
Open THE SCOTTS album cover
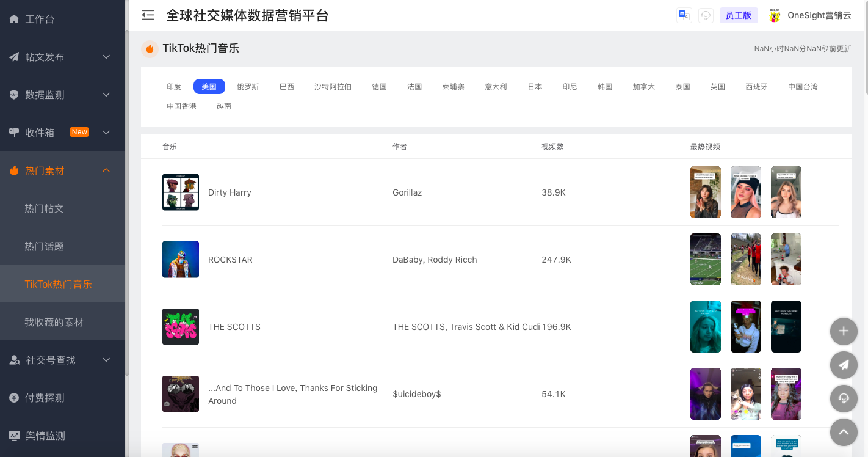(181, 327)
